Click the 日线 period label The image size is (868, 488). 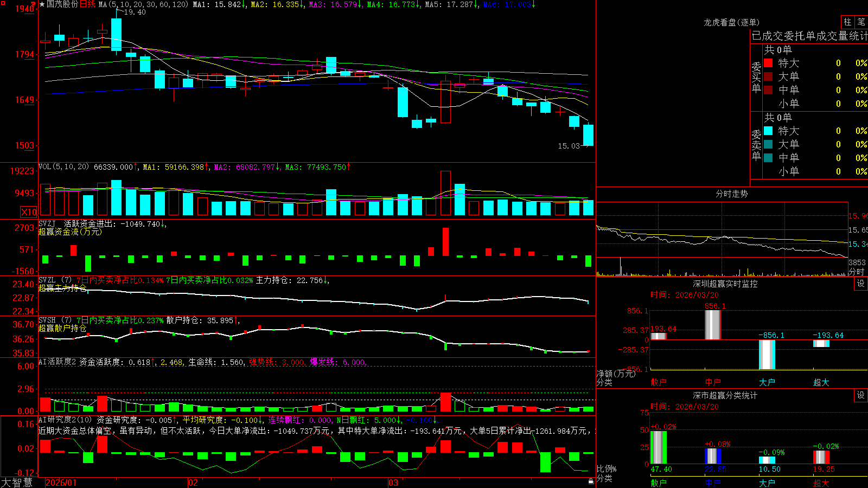click(87, 4)
